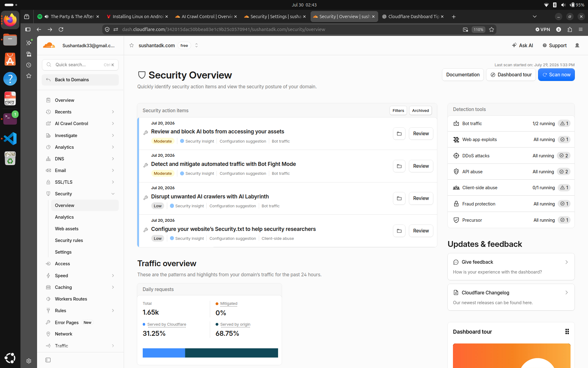The width and height of the screenshot is (588, 368).
Task: Open the Firefox hamburger menu
Action: [x=581, y=29]
